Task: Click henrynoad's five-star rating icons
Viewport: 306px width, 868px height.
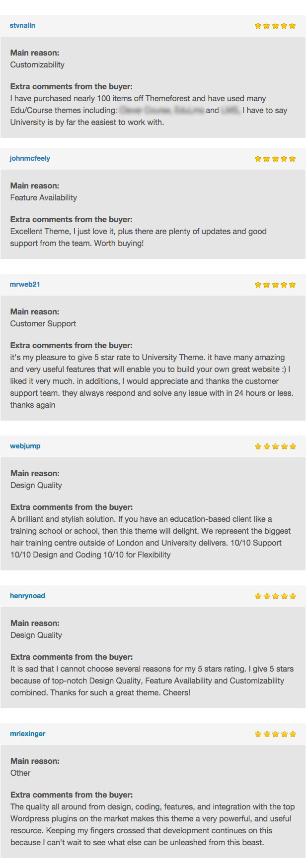Action: (x=275, y=596)
